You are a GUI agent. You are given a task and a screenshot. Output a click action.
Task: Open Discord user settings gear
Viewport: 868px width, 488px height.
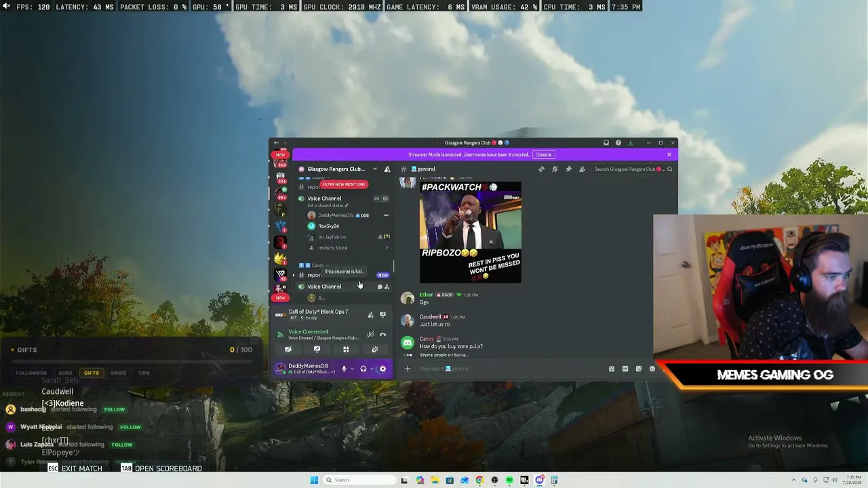pos(382,369)
